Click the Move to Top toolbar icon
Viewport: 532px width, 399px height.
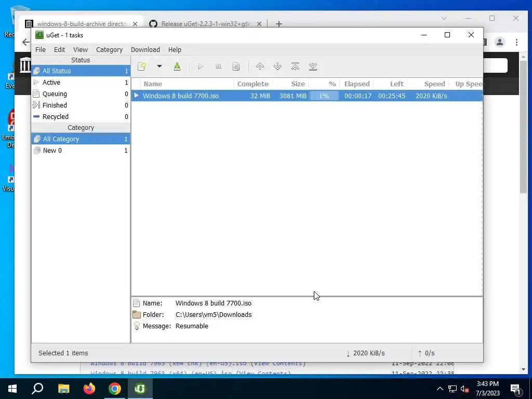295,66
